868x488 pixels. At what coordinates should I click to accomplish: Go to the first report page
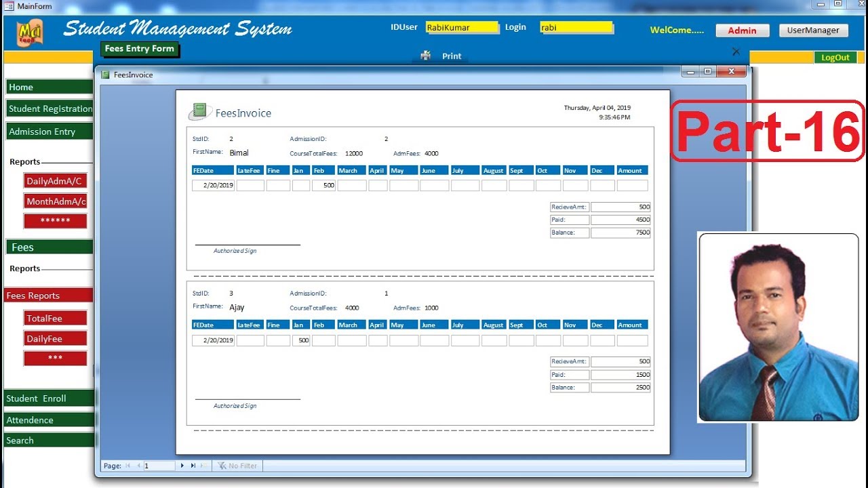128,466
